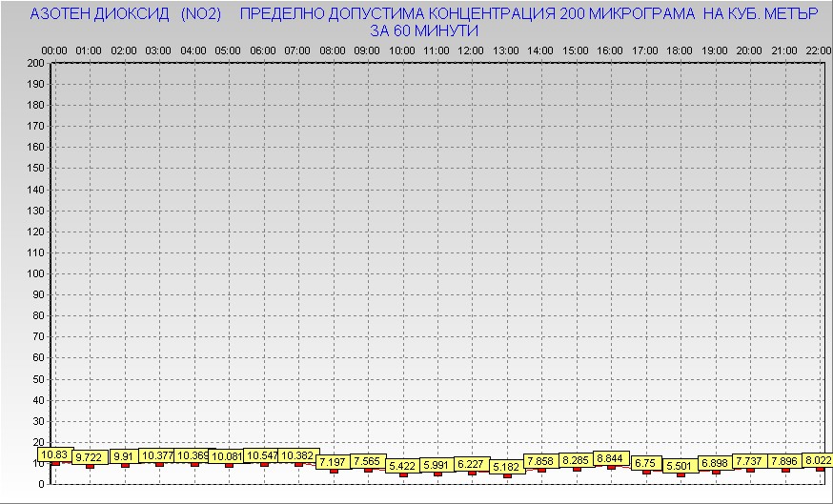The height and width of the screenshot is (504, 833).
Task: Select the 8.844 data label
Action: [610, 458]
